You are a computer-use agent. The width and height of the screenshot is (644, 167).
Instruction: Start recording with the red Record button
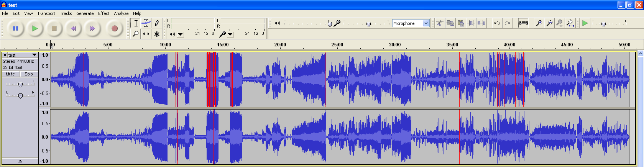pos(114,28)
